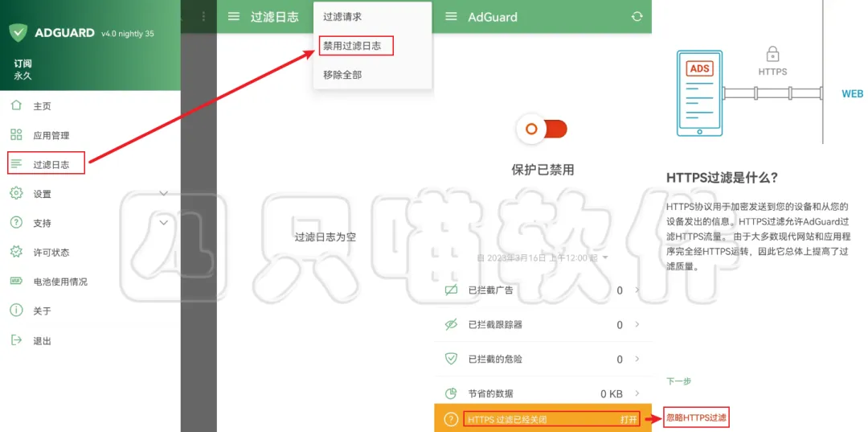Viewport: 868px width, 432px height.
Task: Click the 保护已禁用 status text
Action: pos(542,170)
